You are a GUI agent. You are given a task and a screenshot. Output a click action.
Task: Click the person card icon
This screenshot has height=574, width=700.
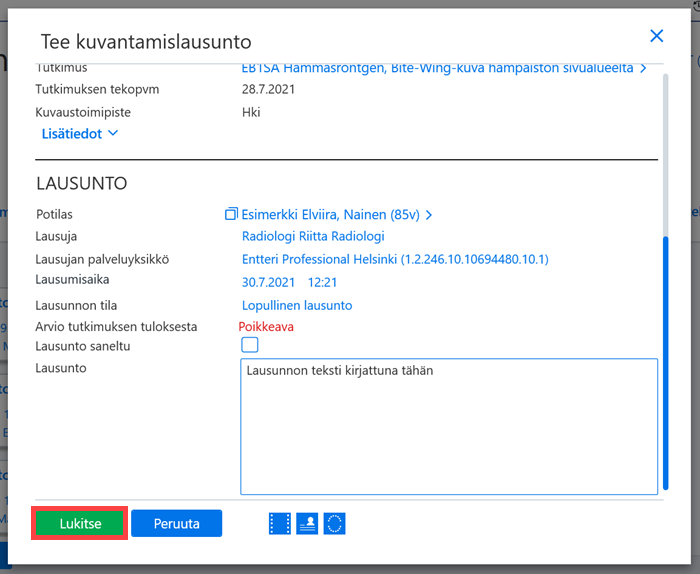click(x=307, y=524)
